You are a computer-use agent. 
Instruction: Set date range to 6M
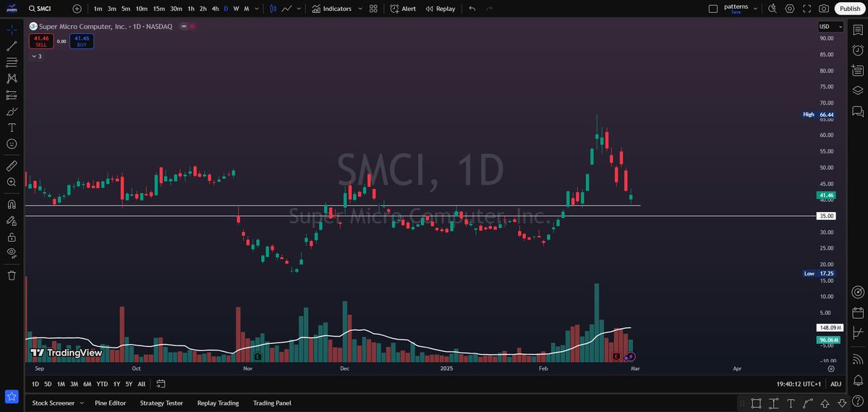click(87, 384)
